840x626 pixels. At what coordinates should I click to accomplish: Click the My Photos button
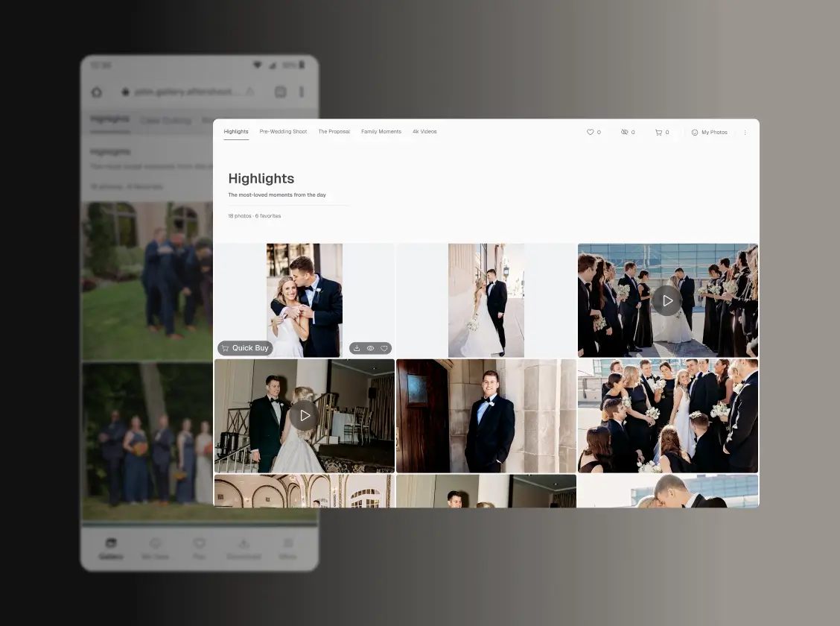pyautogui.click(x=709, y=132)
